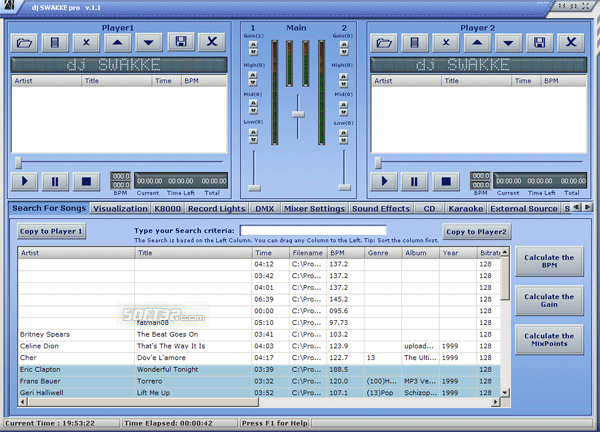
Task: Sort song list by Genre column
Action: click(x=383, y=253)
